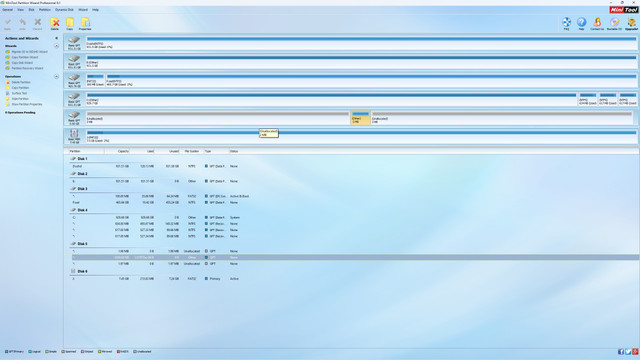Click the Discard toolbar icon
This screenshot has width=640, height=360.
pos(37,24)
